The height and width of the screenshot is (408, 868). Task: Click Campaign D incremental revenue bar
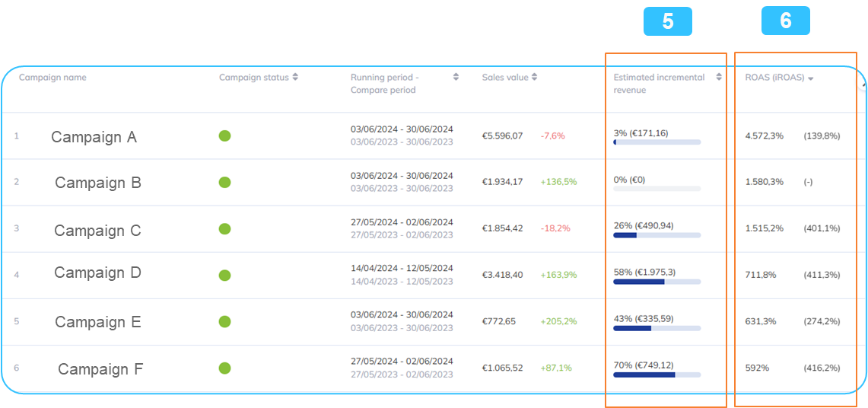pos(657,282)
